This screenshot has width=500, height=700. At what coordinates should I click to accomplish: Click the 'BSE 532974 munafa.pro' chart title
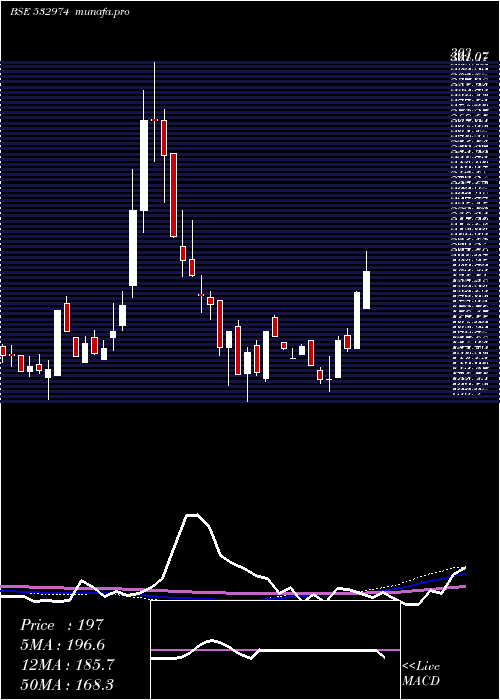[x=70, y=12]
